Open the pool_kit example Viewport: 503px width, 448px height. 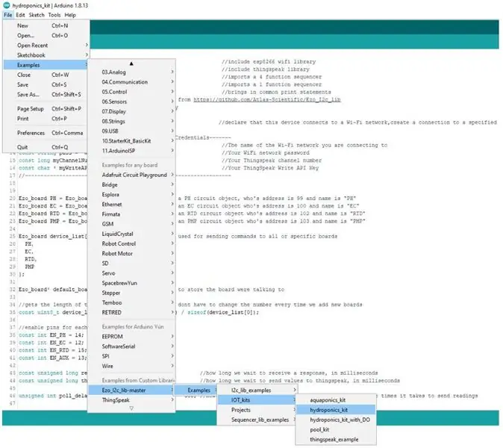336,430
